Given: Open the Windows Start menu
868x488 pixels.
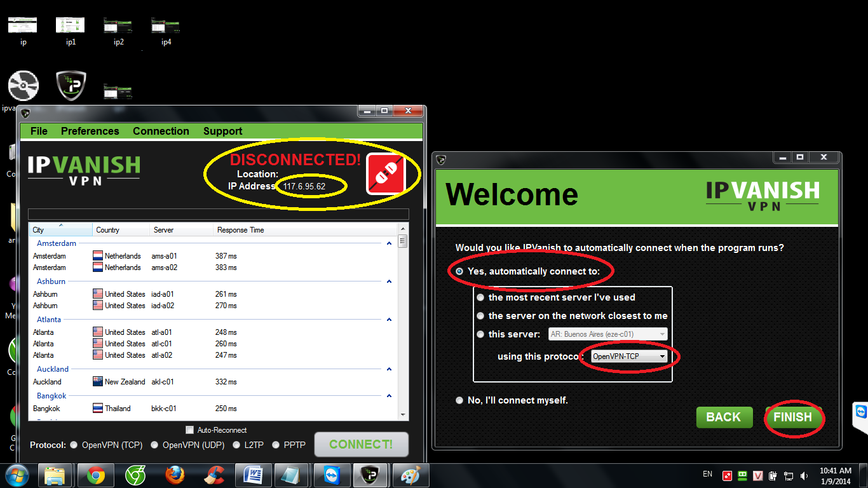Looking at the screenshot, I should pyautogui.click(x=17, y=475).
